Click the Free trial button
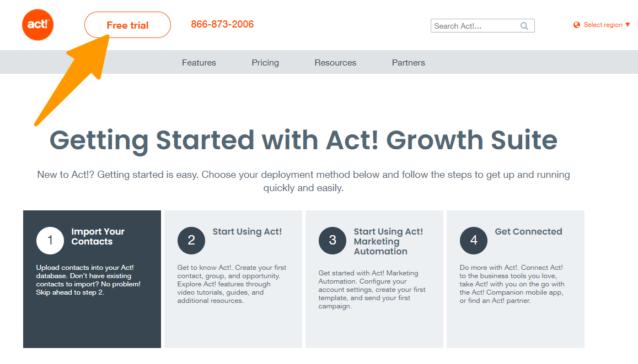Image resolution: width=638 pixels, height=364 pixels. point(127,25)
